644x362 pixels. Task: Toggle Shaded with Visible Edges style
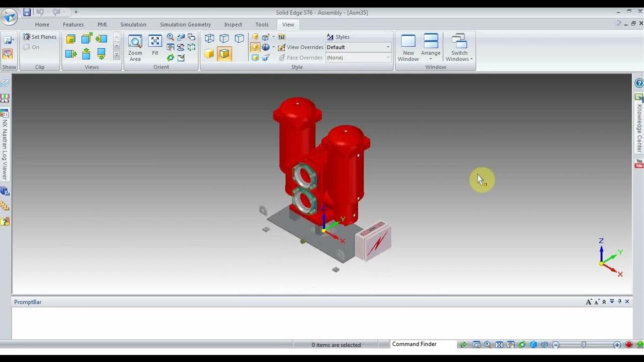coord(224,53)
